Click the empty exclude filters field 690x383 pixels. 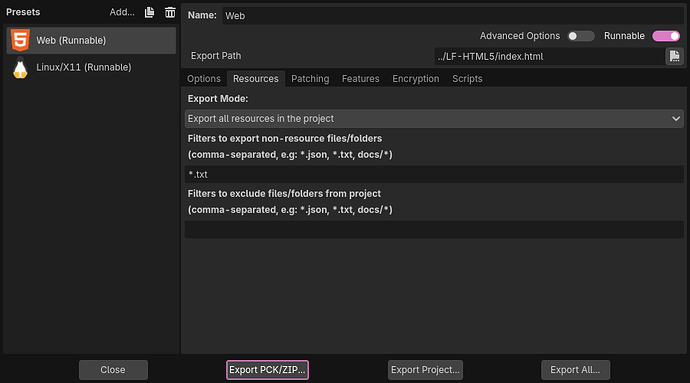pyautogui.click(x=434, y=229)
